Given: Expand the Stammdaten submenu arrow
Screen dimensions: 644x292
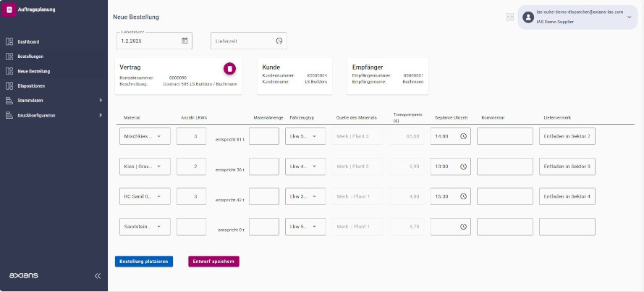Looking at the screenshot, I should click(x=100, y=100).
